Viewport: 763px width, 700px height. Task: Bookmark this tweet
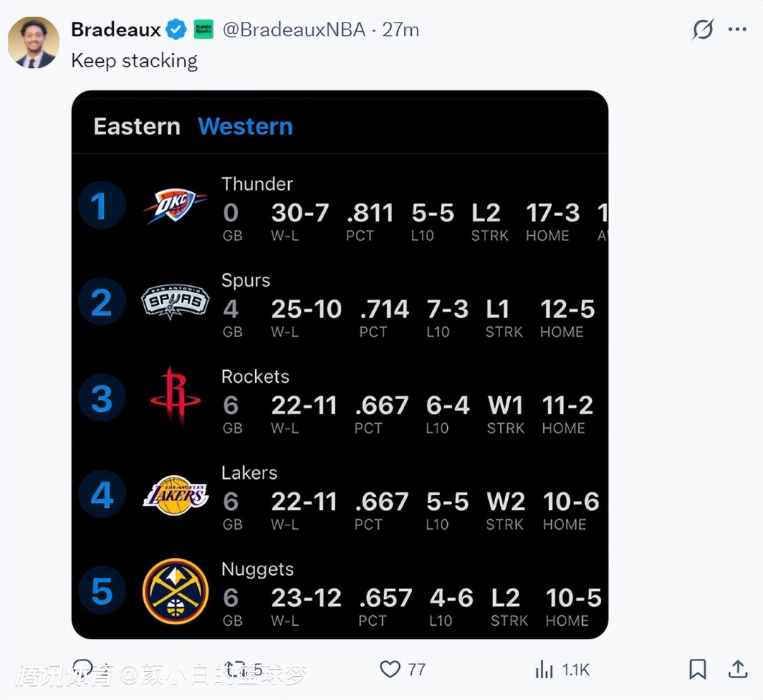(697, 669)
